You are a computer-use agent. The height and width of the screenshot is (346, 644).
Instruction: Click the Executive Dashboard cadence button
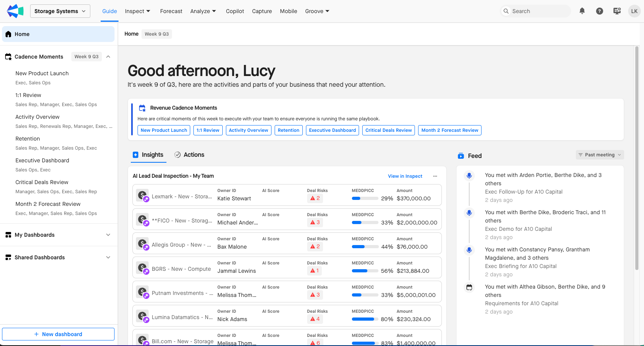[333, 130]
